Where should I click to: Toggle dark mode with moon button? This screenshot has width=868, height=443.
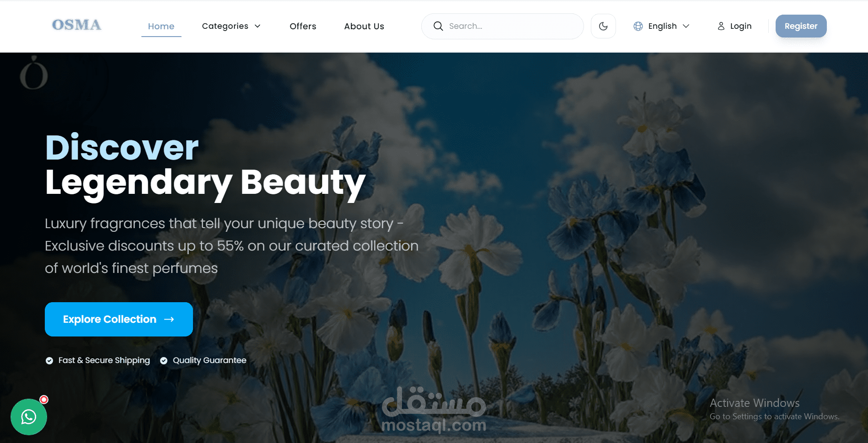coord(603,26)
